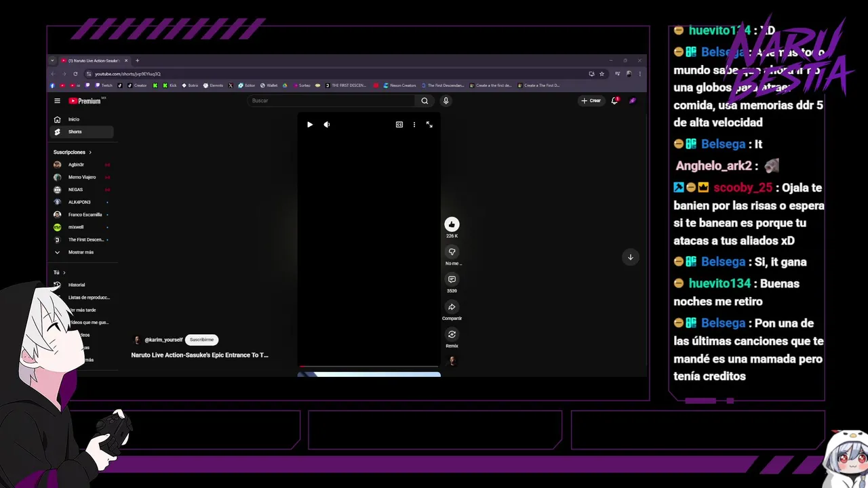
Task: Share the Short via Compartir
Action: [452, 307]
